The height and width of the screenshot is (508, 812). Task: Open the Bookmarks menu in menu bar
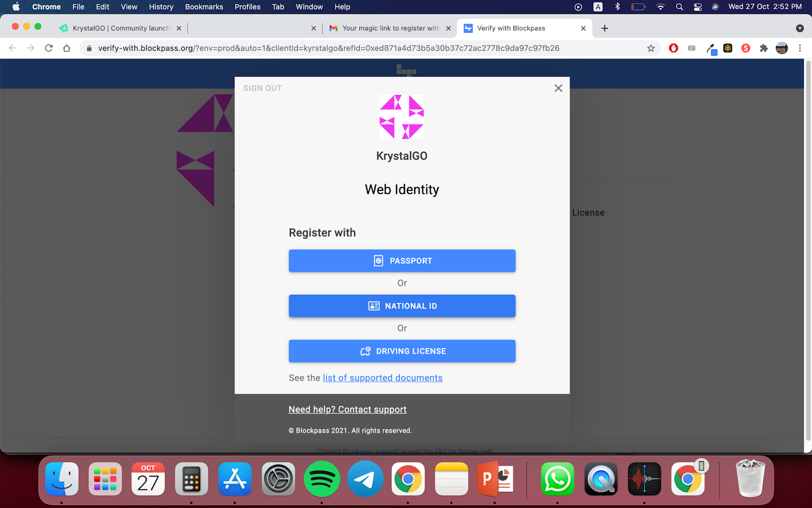pos(204,7)
